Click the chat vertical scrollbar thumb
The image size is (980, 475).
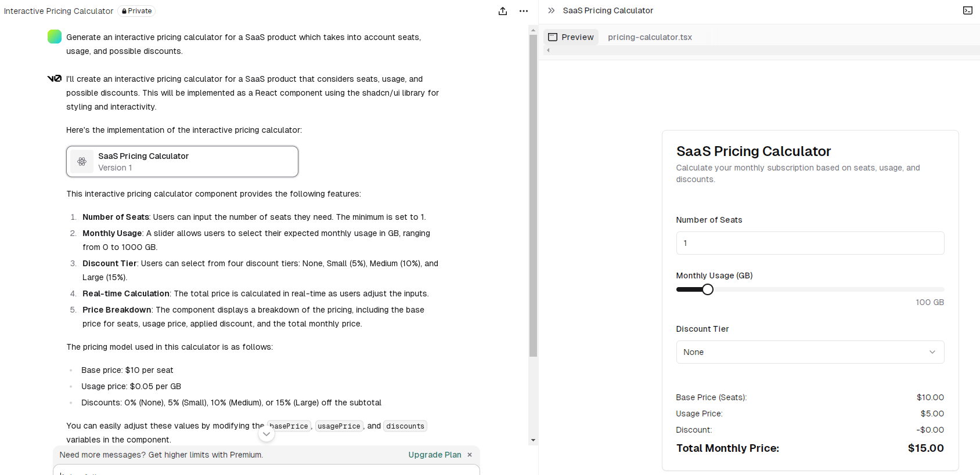point(533,195)
